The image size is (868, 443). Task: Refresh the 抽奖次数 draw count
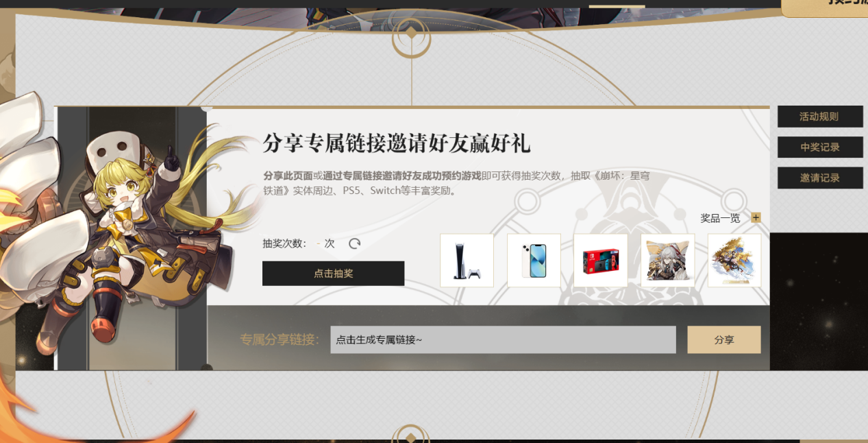tap(354, 243)
